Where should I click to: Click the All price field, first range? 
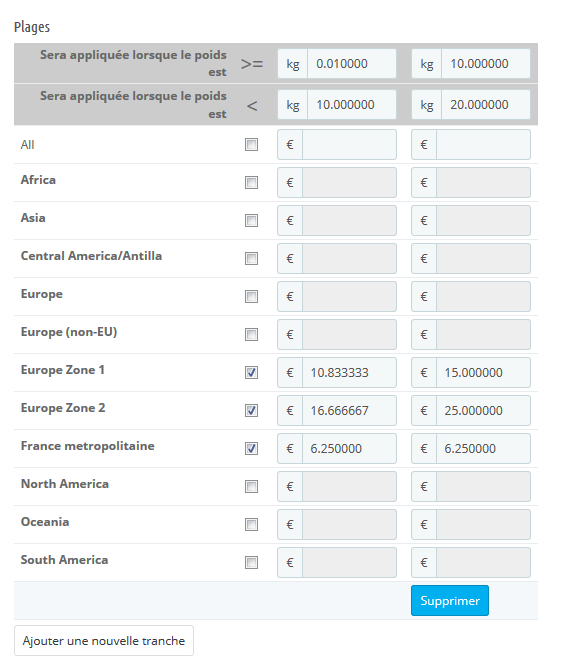click(349, 145)
